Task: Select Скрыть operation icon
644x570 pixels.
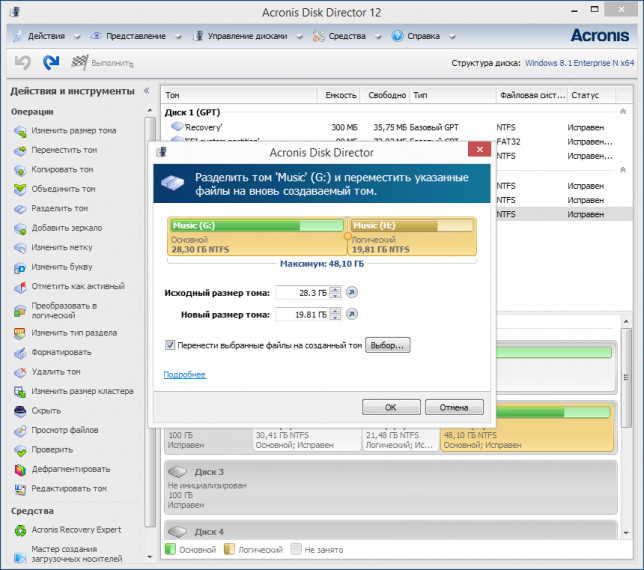Action: (20, 411)
